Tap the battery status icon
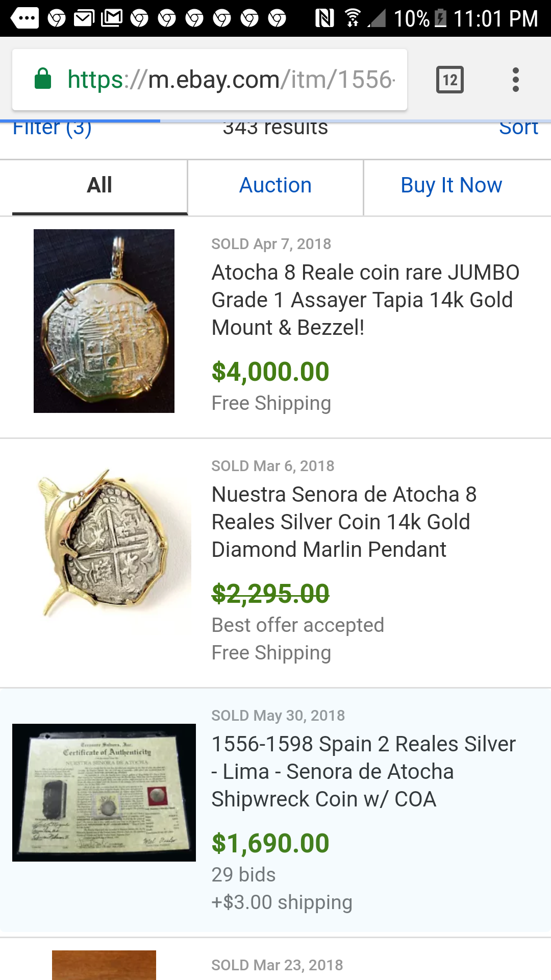The width and height of the screenshot is (551, 980). point(440,18)
